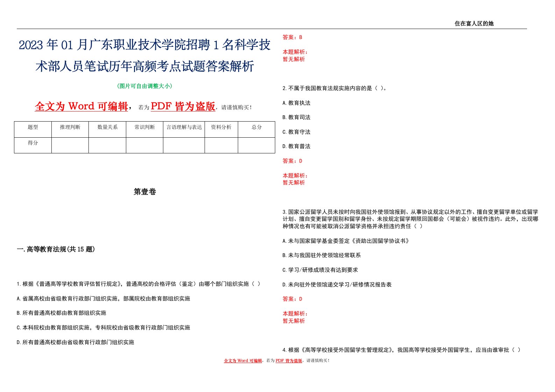Click the red answer text '答案：B'
This screenshot has width=555, height=392.
[292, 37]
